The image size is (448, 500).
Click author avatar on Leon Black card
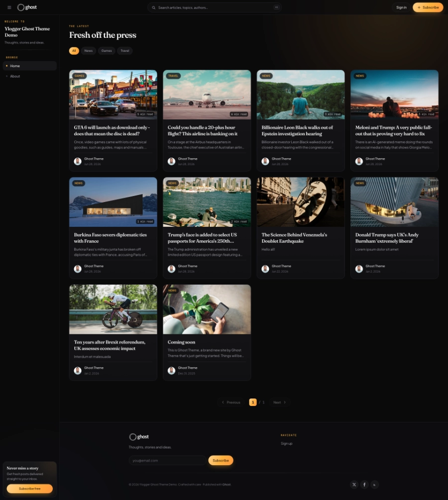click(265, 161)
